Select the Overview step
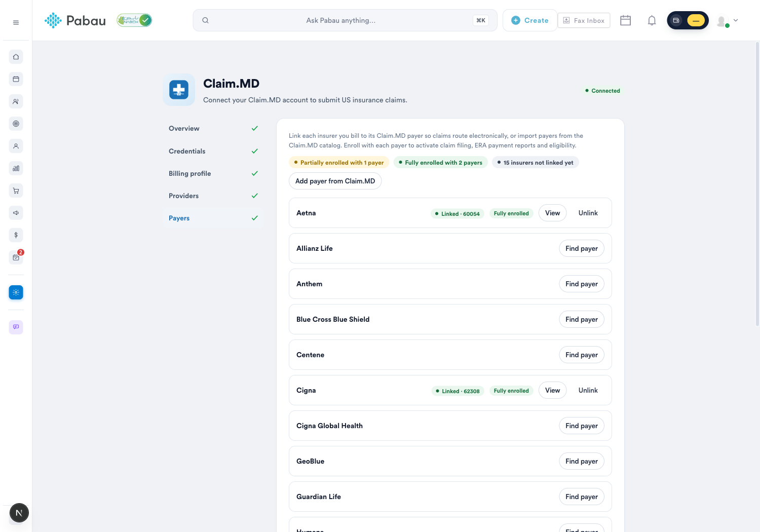Screen dimensions: 760x532 (x=213, y=129)
